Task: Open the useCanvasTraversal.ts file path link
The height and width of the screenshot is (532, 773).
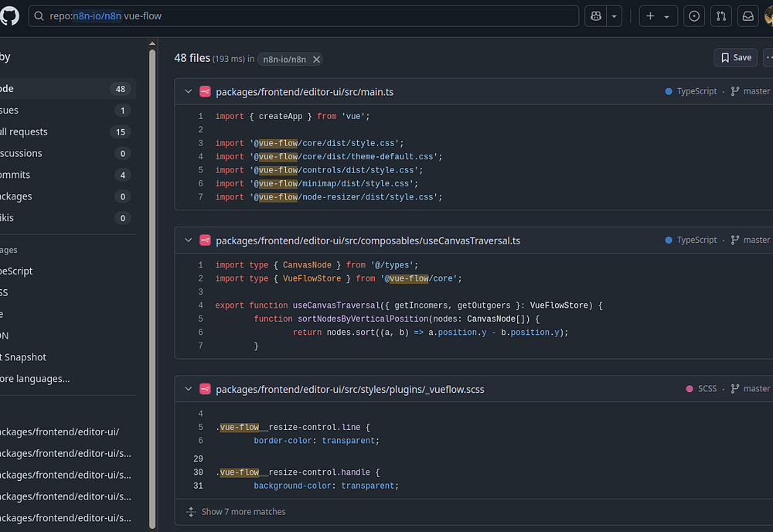Action: tap(368, 240)
